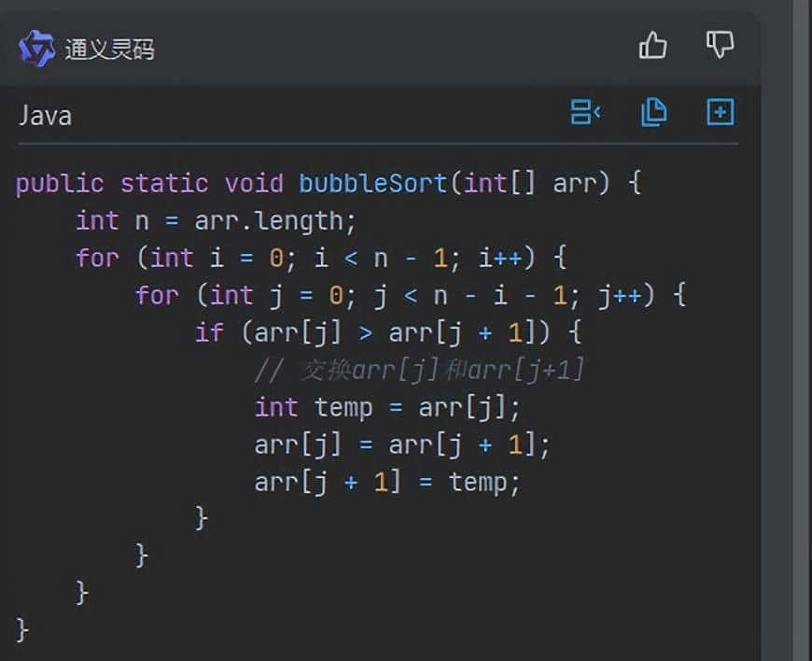Click the 通义灵码 title text
The height and width of the screenshot is (661, 812).
point(109,49)
